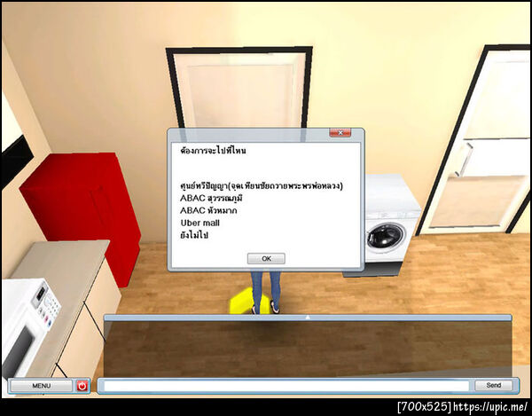Send the chat message

tap(493, 385)
